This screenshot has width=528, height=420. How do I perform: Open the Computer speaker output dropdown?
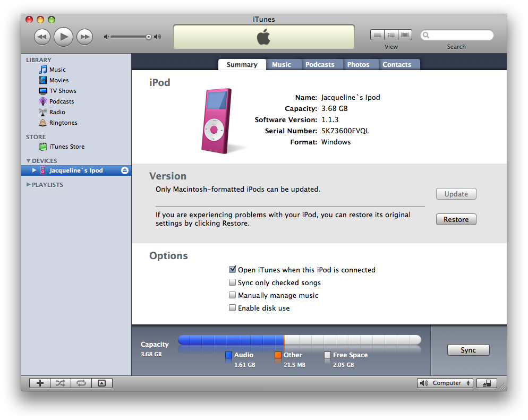tap(445, 383)
